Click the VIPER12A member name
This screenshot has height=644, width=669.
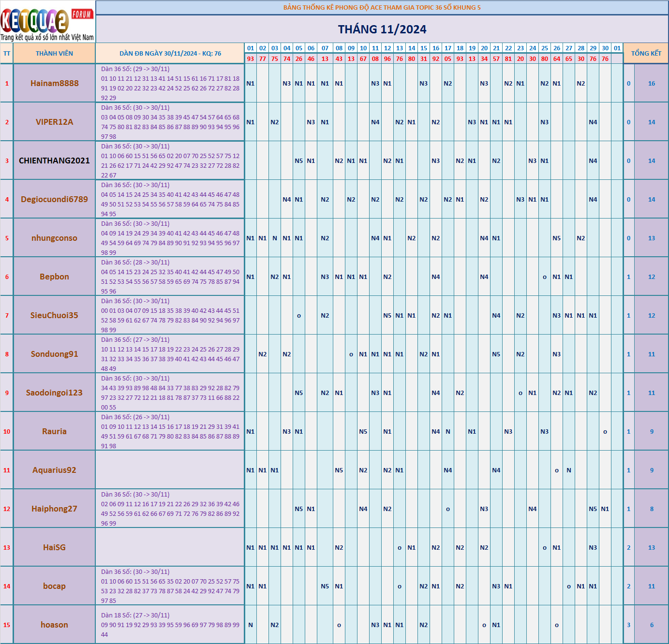(x=54, y=122)
